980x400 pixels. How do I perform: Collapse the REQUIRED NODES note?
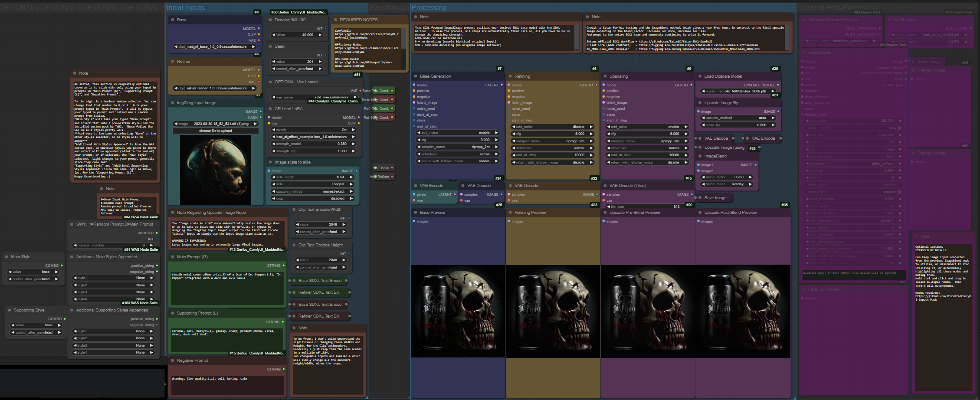(335, 20)
